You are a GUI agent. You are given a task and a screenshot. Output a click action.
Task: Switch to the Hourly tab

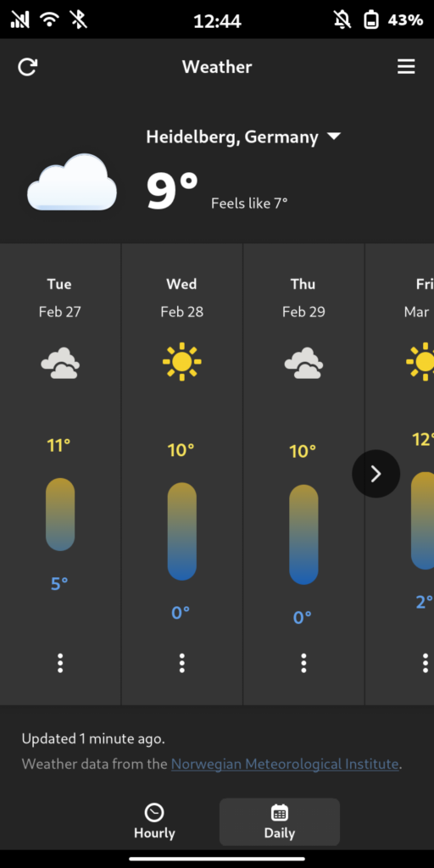tap(154, 822)
